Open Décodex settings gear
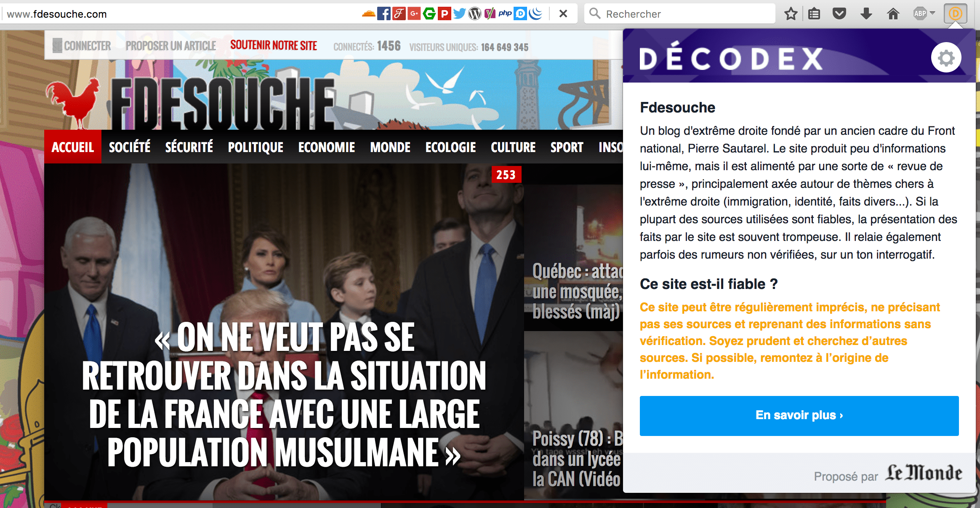 click(x=945, y=58)
